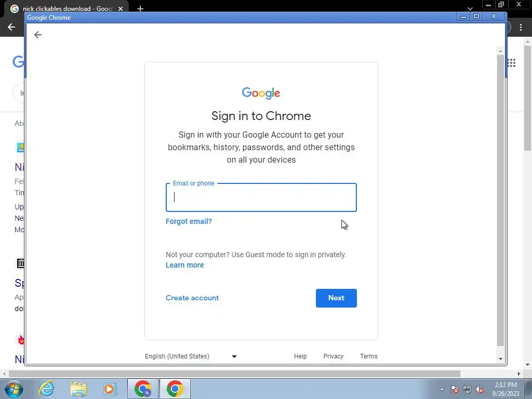Open the Privacy link in footer

[333, 356]
